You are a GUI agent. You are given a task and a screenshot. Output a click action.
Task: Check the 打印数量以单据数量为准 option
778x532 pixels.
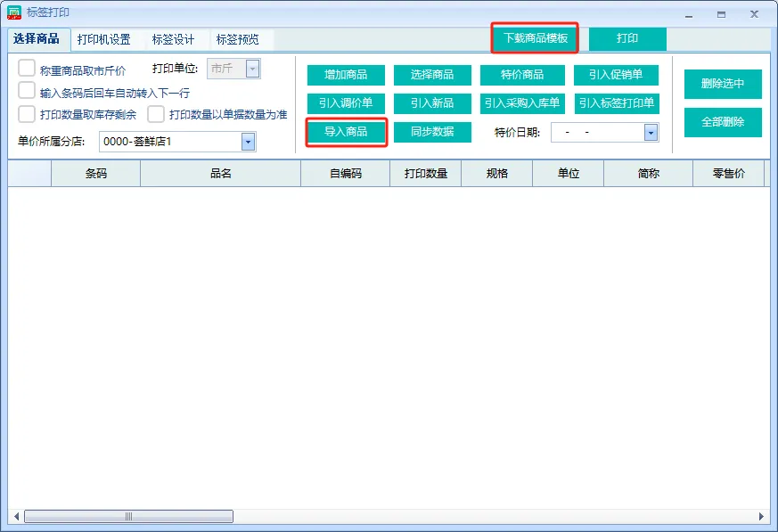coord(156,114)
